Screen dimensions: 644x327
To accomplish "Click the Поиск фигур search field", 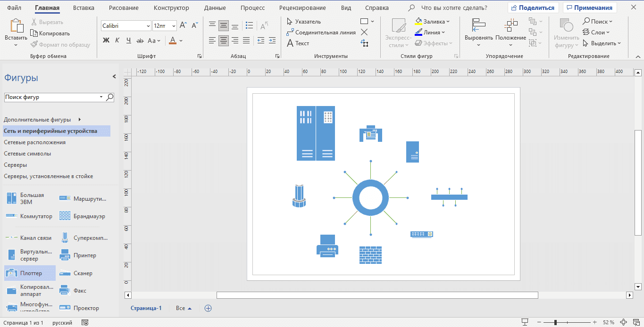I will [51, 97].
